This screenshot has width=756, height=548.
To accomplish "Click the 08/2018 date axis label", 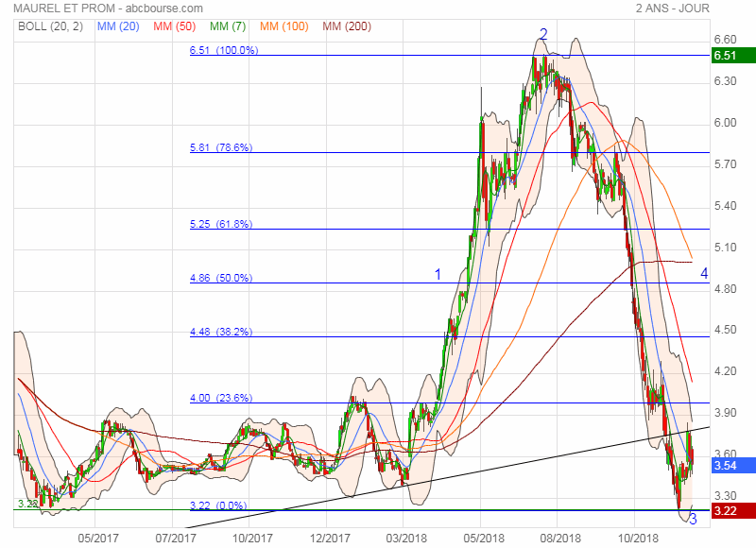I will pyautogui.click(x=560, y=538).
